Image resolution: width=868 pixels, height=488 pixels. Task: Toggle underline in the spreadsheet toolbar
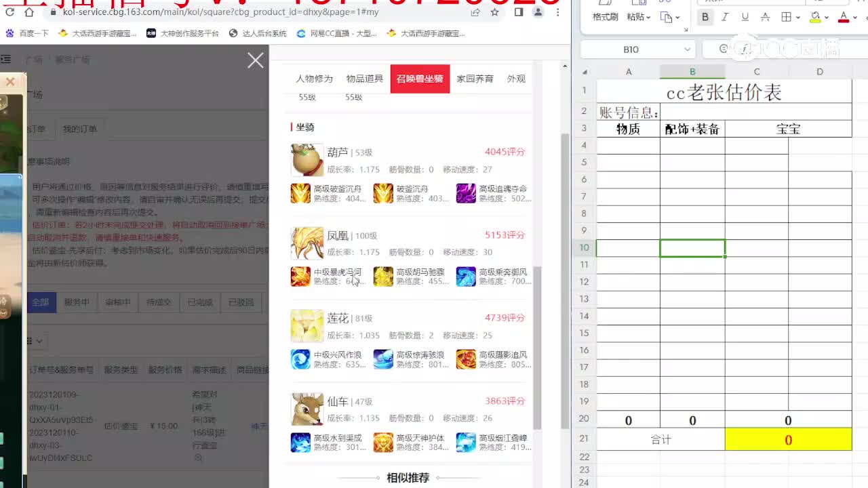tap(745, 17)
